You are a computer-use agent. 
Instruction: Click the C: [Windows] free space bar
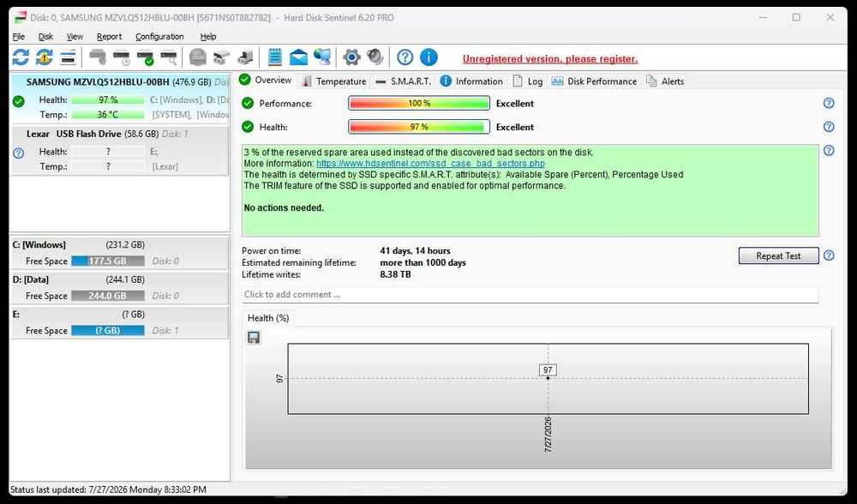108,261
